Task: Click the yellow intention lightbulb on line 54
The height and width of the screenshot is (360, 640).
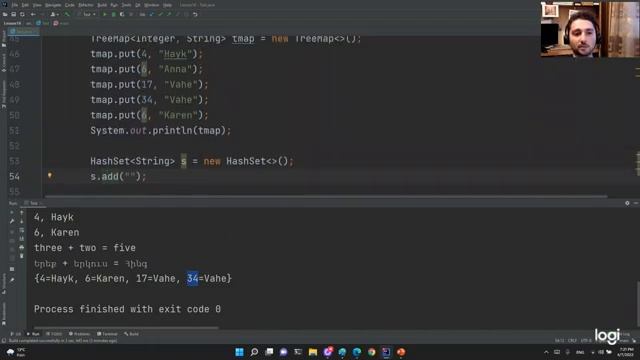Action: pyautogui.click(x=50, y=176)
